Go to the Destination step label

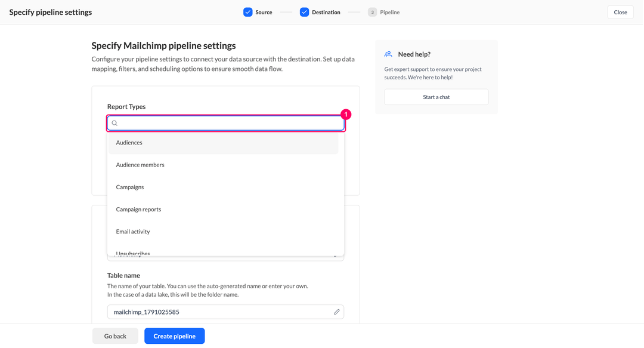[x=326, y=13]
